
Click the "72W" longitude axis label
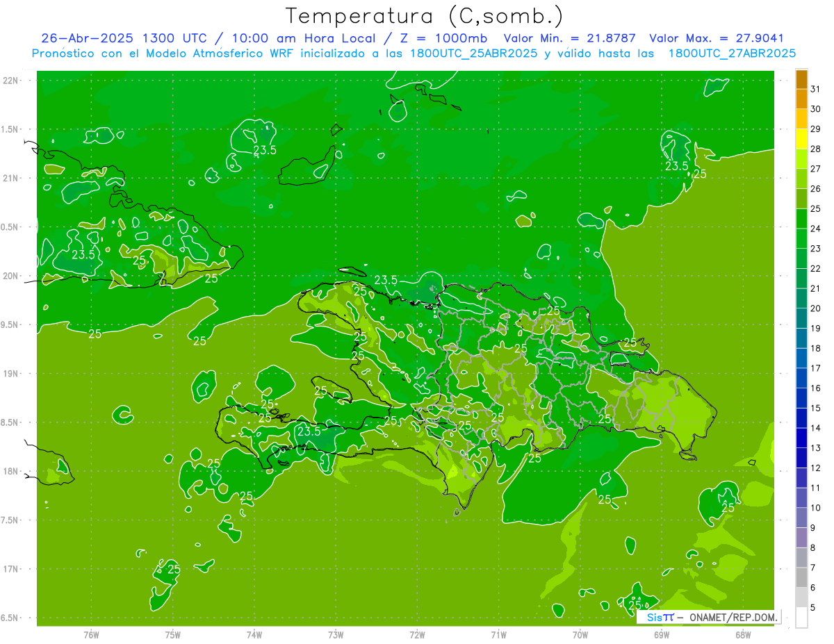(417, 635)
